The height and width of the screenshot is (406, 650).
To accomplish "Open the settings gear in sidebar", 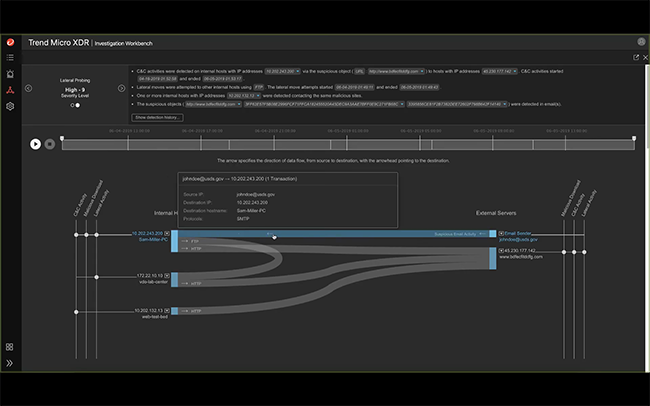I will 10,106.
